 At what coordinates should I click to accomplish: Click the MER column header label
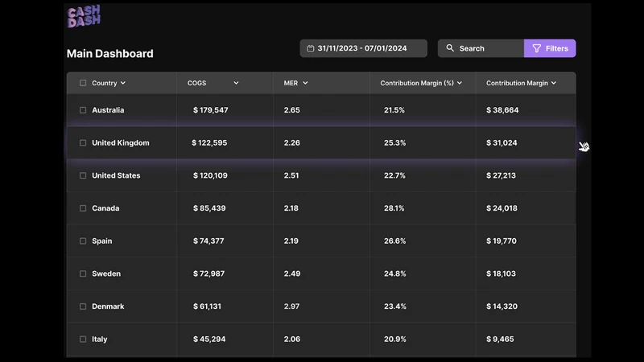click(291, 83)
